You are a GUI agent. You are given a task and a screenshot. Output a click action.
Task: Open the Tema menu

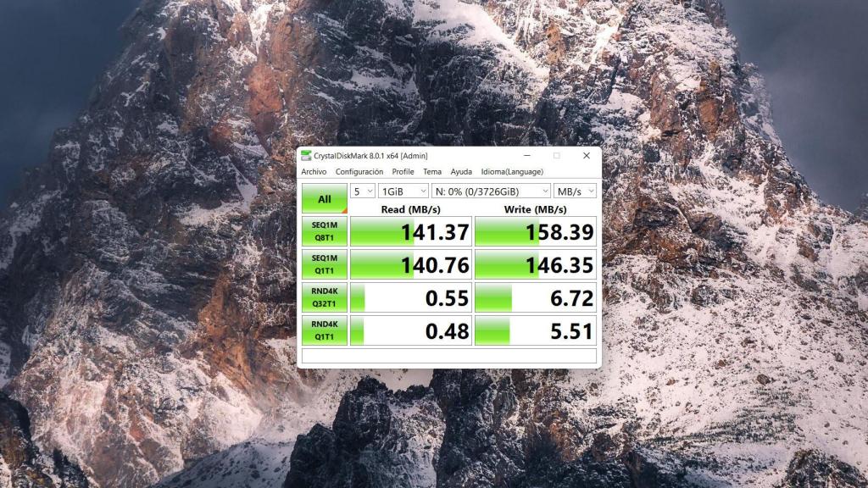[432, 172]
